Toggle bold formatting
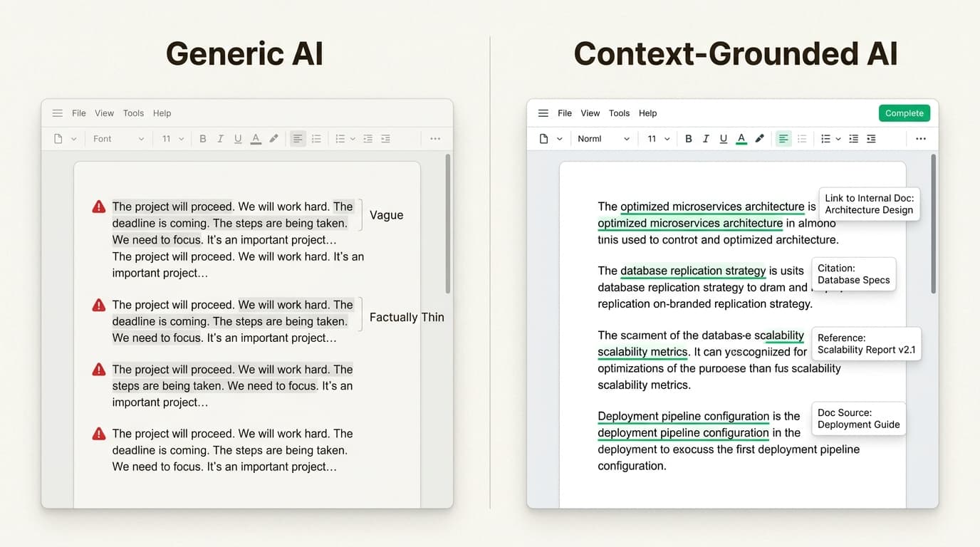Image resolution: width=980 pixels, height=547 pixels. point(202,138)
